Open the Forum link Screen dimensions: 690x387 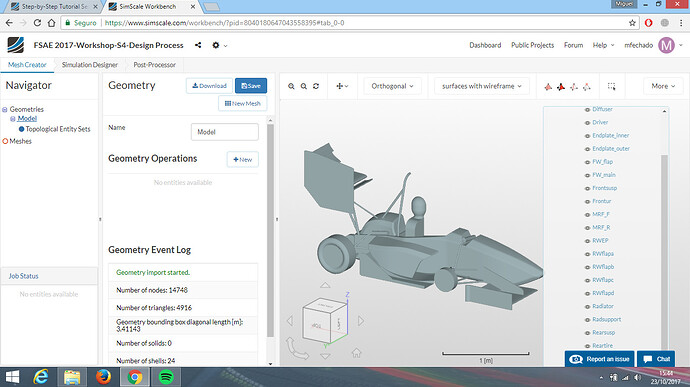573,45
